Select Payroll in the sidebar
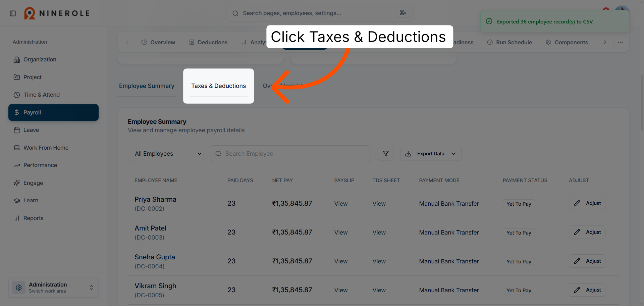 tap(53, 112)
